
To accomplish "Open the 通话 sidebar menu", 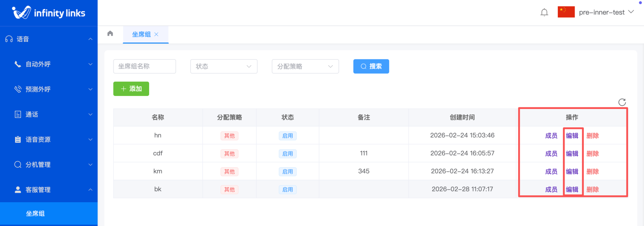I will [x=49, y=114].
